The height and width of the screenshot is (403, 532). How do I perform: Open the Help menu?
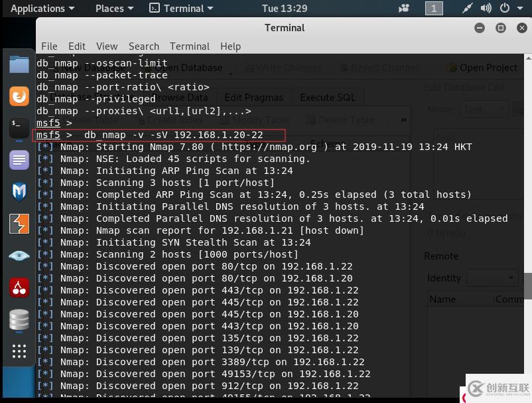tap(231, 46)
